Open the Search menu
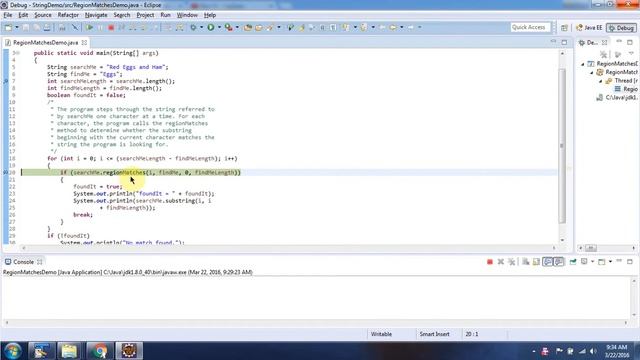Image resolution: width=640 pixels, height=360 pixels. 122,15
